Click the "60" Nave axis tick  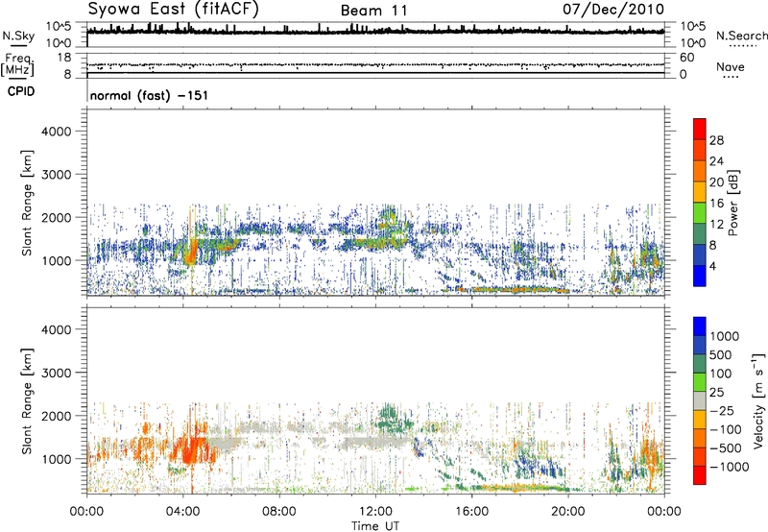[686, 58]
